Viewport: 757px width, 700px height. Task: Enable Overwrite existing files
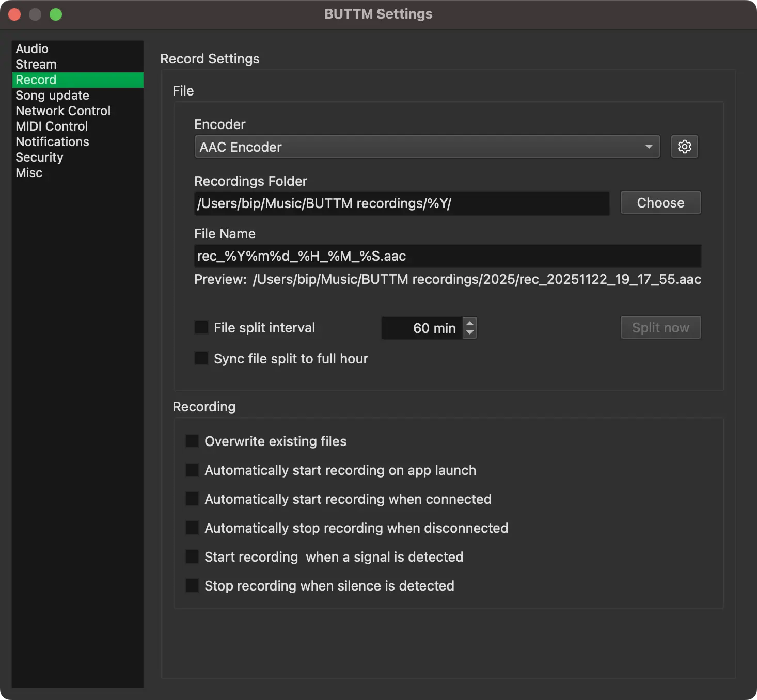click(x=192, y=441)
